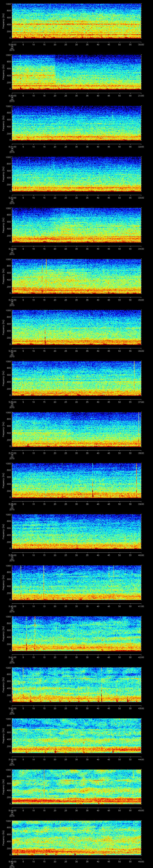
Task: Click the 33:00 end time label
Action: (141, 197)
